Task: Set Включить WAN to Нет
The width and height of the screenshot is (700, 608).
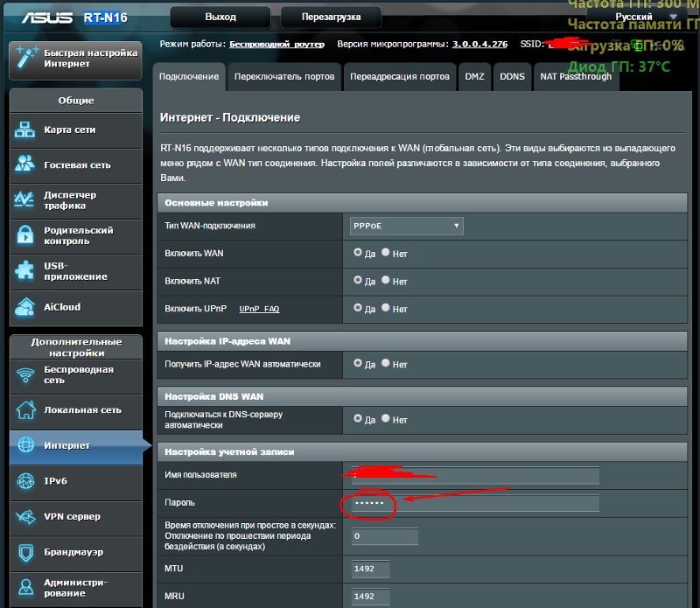Action: pos(386,252)
